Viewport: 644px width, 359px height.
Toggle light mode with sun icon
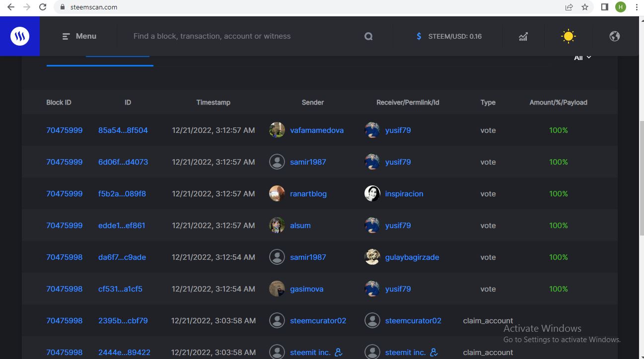click(569, 36)
